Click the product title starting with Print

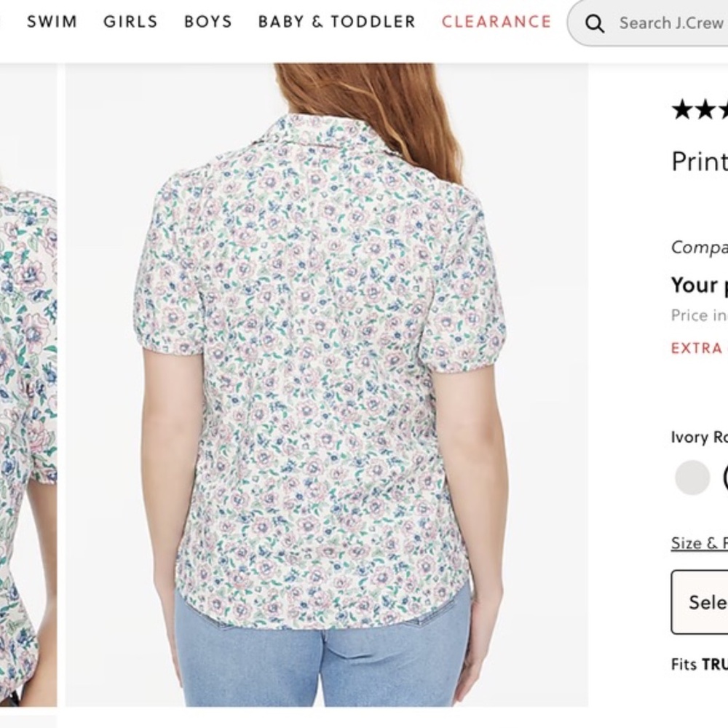pos(699,162)
